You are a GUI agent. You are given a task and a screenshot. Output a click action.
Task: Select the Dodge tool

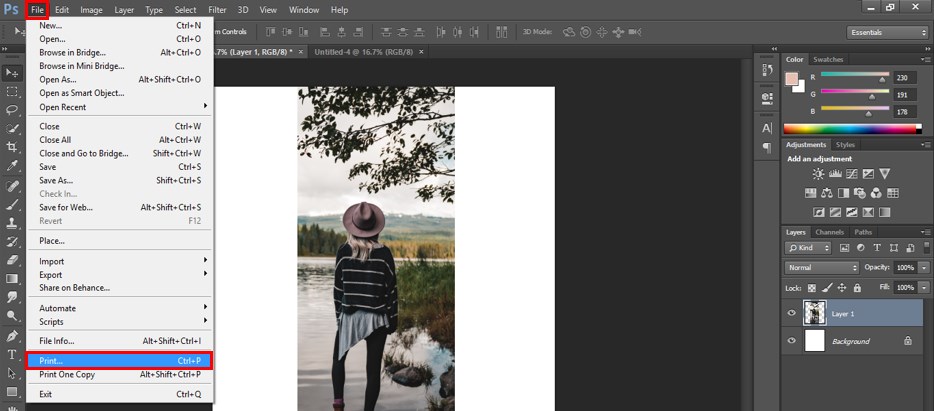[12, 316]
